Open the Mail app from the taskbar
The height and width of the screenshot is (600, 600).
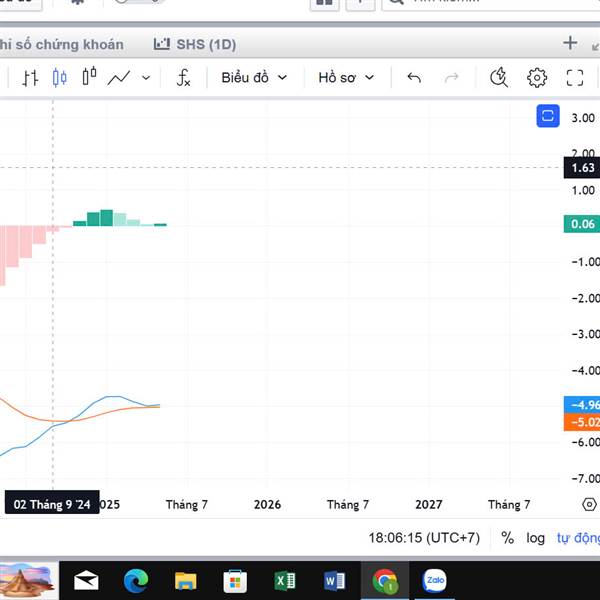click(86, 581)
